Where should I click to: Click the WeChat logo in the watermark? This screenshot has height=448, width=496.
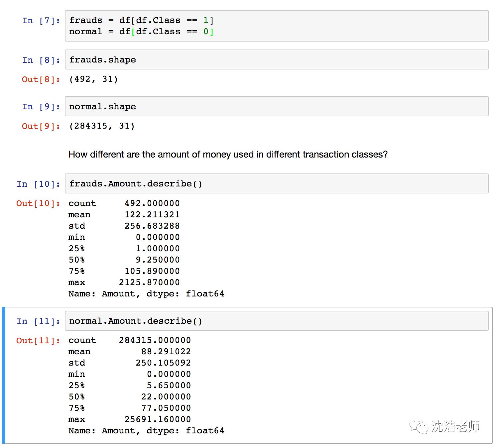(x=419, y=426)
